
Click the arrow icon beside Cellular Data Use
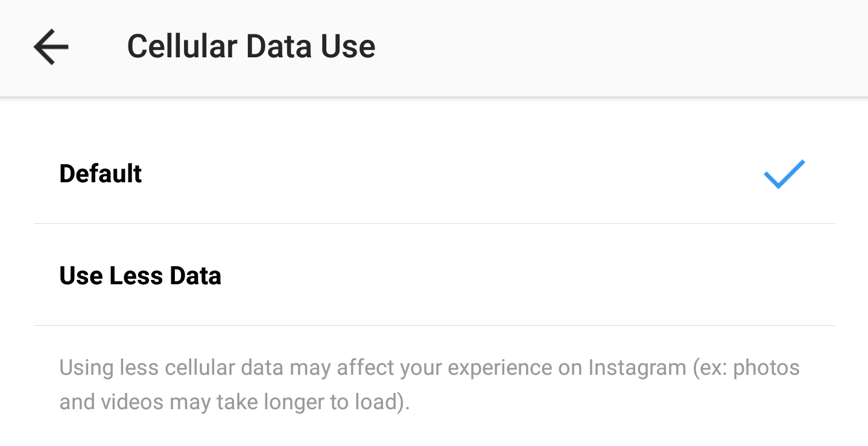point(50,46)
